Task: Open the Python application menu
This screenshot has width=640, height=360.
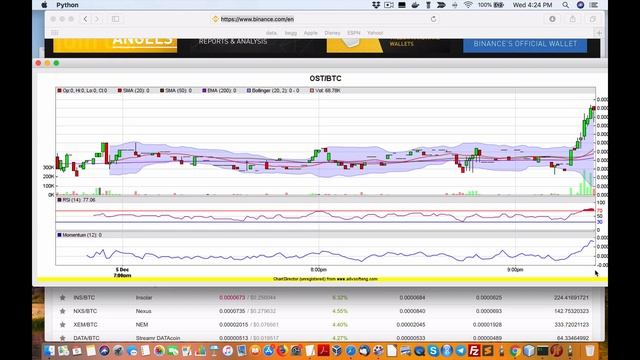Action: click(67, 5)
